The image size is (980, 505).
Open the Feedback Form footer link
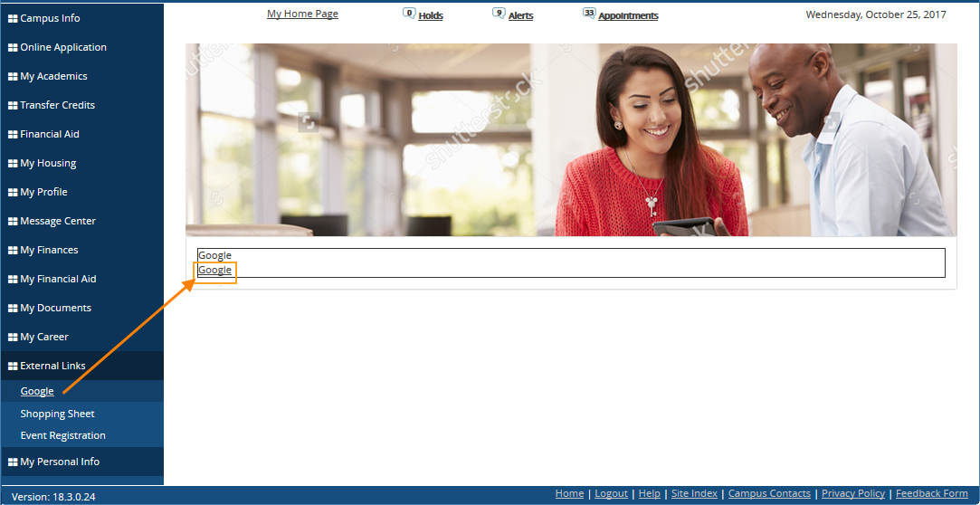[x=931, y=494]
